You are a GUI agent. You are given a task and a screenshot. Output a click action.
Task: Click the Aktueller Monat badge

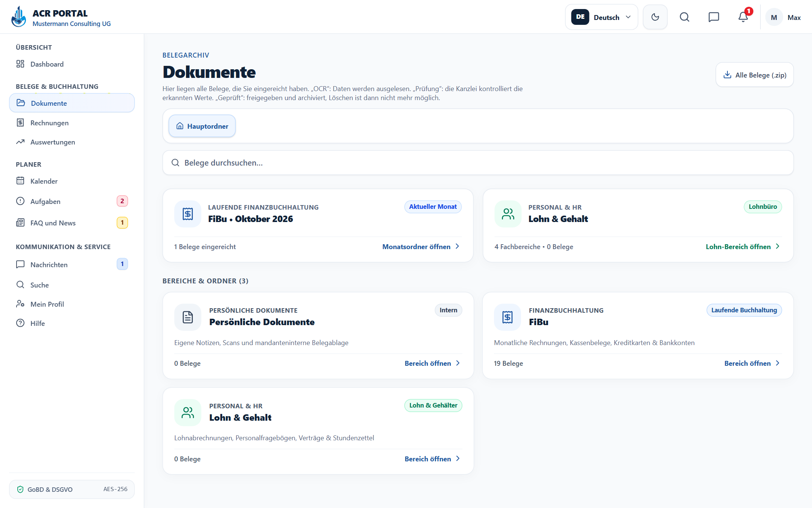(433, 207)
